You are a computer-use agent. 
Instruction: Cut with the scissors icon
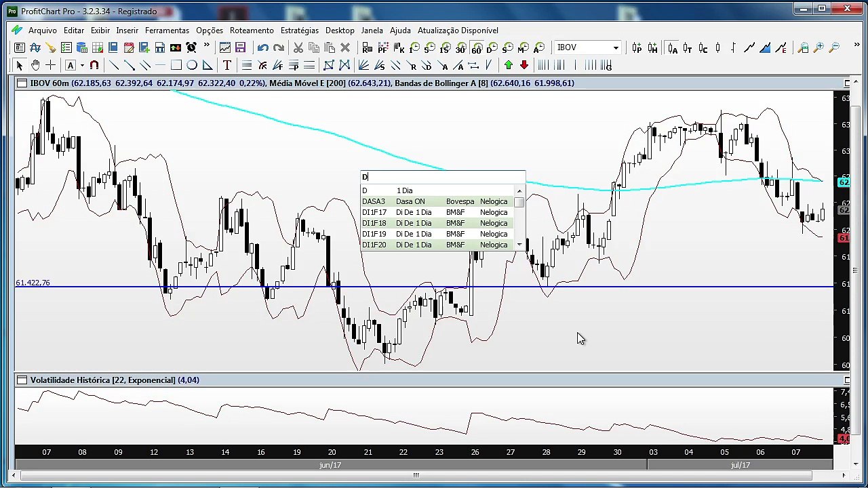pos(298,47)
